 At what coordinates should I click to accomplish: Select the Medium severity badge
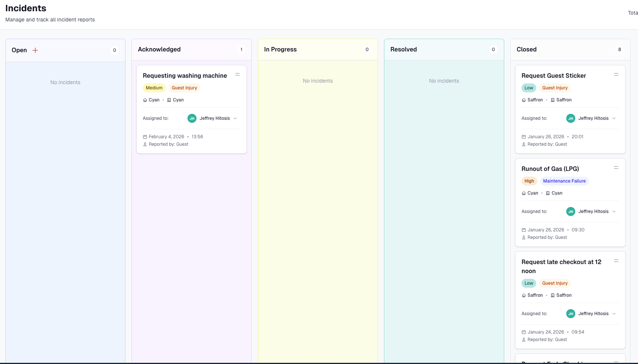[x=154, y=88]
